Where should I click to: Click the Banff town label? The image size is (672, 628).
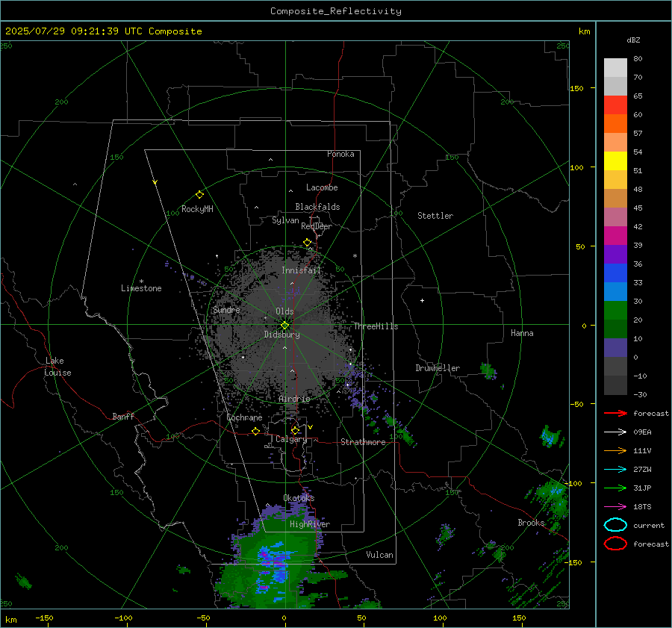point(123,417)
